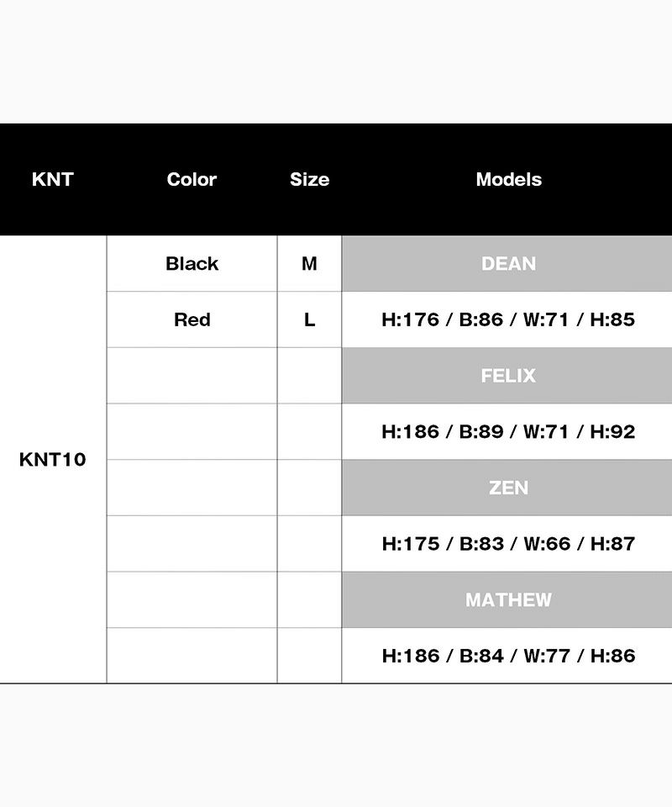Click the empty Color cell beside FELIX
This screenshot has width=672, height=807.
pos(192,376)
